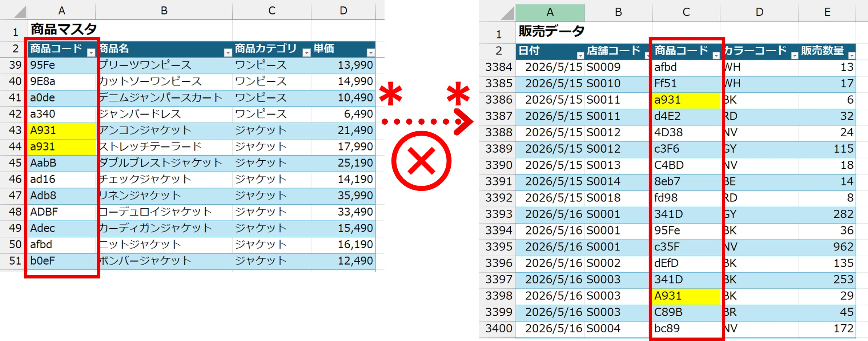Image resolution: width=868 pixels, height=341 pixels.
Task: Open the カラーコード filter dropdown
Action: click(795, 55)
